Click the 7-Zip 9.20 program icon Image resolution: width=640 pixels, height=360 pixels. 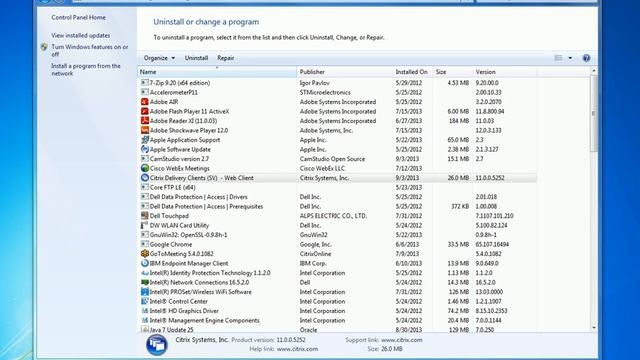click(144, 82)
